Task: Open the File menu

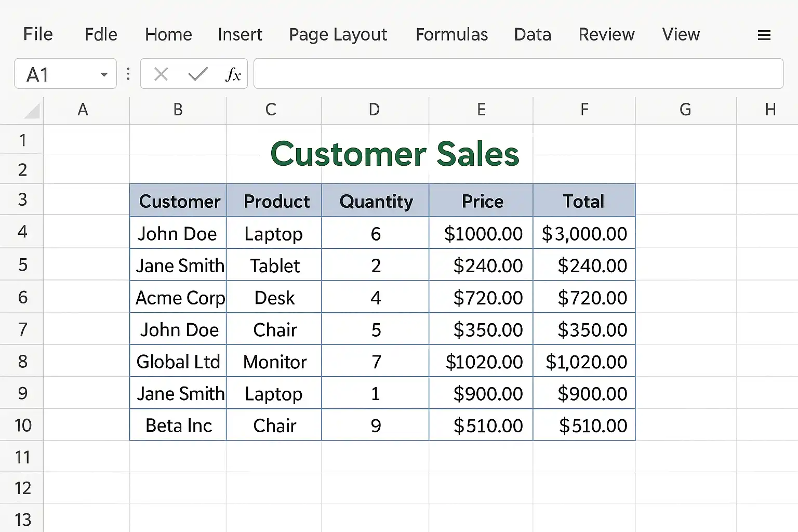Action: pos(38,34)
